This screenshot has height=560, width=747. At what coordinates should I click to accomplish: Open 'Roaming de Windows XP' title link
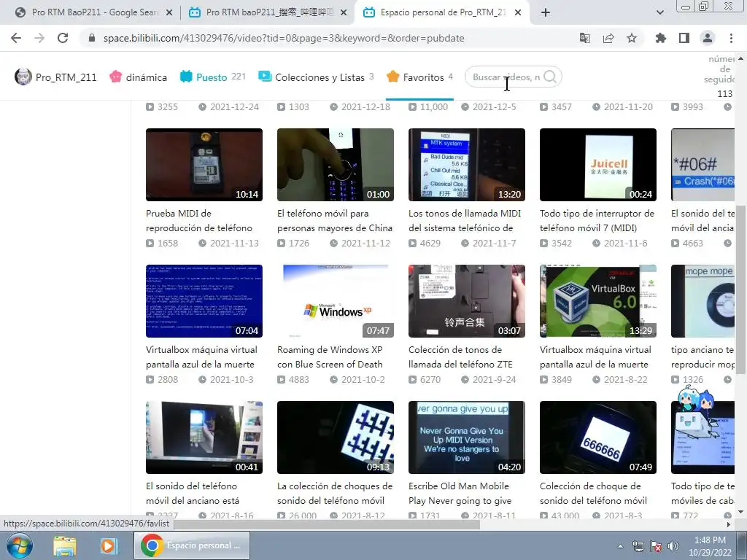[x=330, y=357]
